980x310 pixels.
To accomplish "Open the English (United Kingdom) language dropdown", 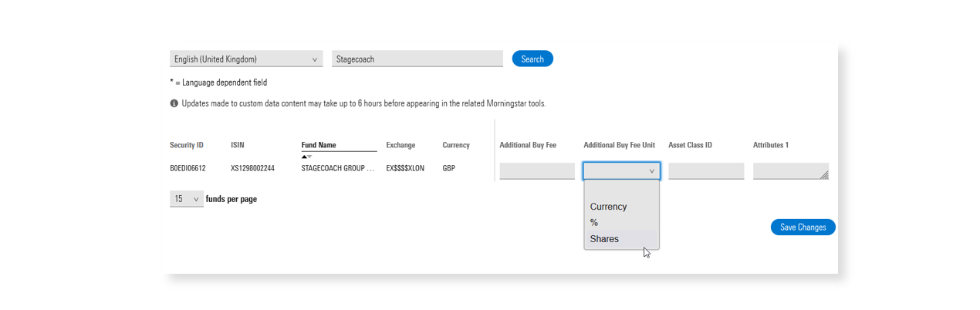I will click(245, 59).
